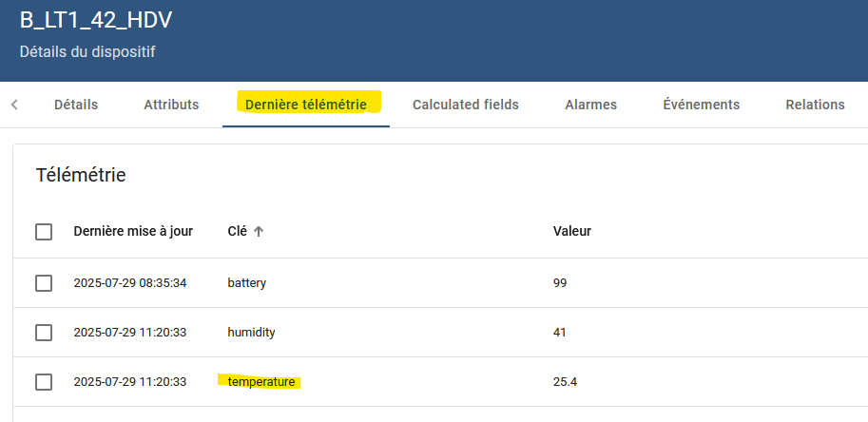Open the Détails tab
Viewport: 868px width, 422px height.
76,105
